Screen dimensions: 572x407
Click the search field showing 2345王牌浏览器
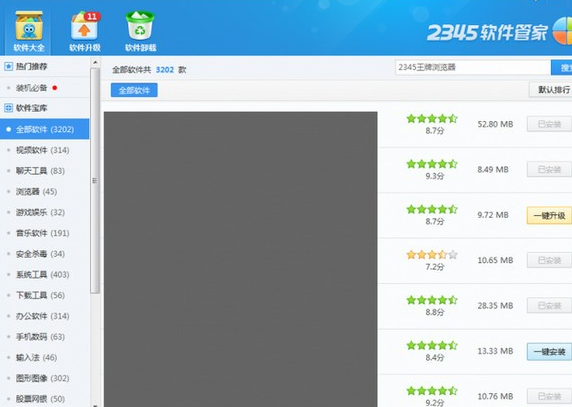(473, 67)
